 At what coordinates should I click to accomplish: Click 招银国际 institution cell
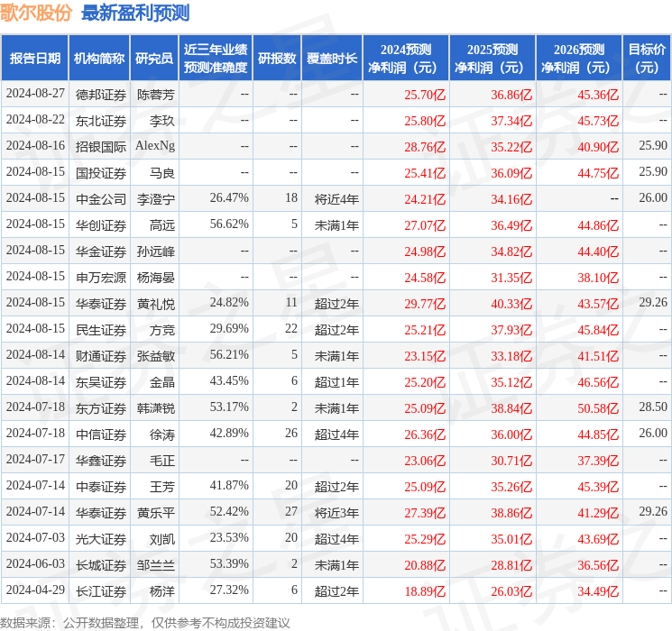pos(101,147)
